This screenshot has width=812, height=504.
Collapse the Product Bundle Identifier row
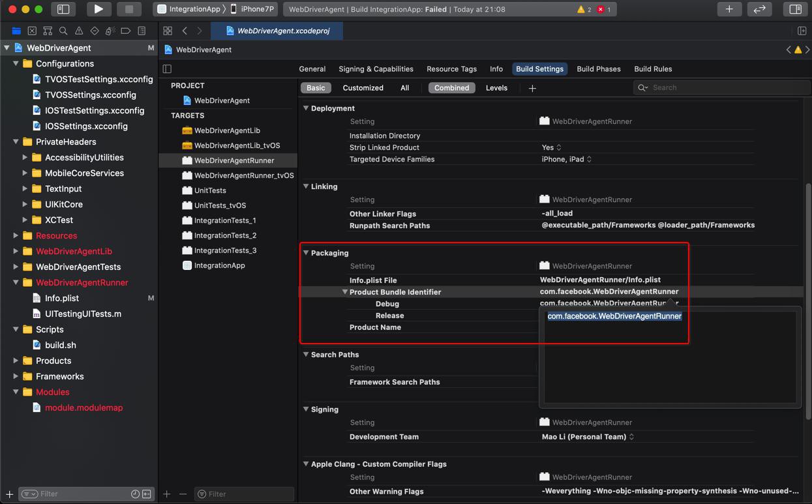pos(345,292)
